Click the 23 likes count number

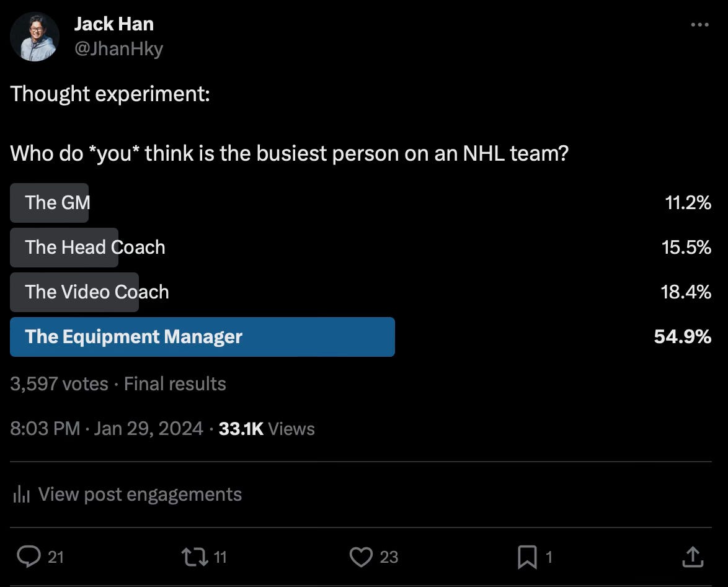(389, 557)
